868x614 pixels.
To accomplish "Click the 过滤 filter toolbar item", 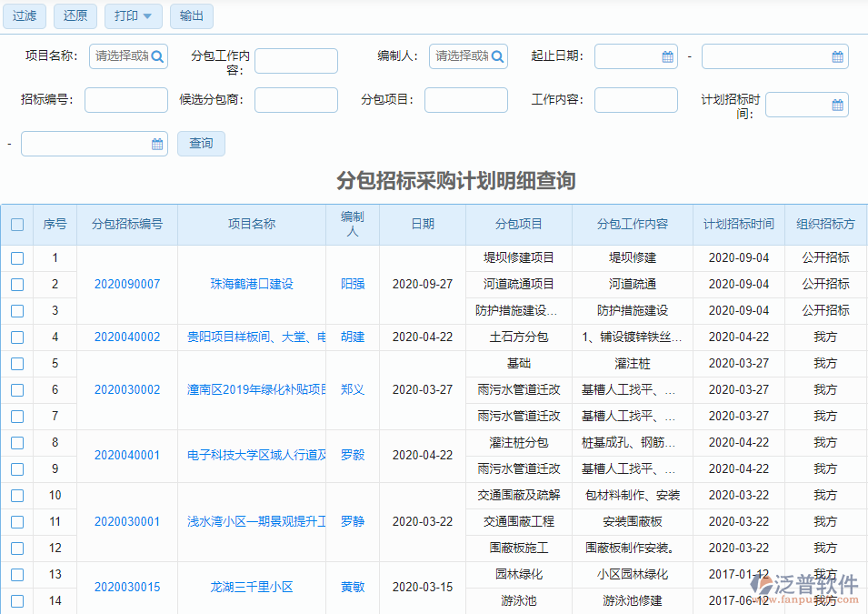I will (x=24, y=15).
